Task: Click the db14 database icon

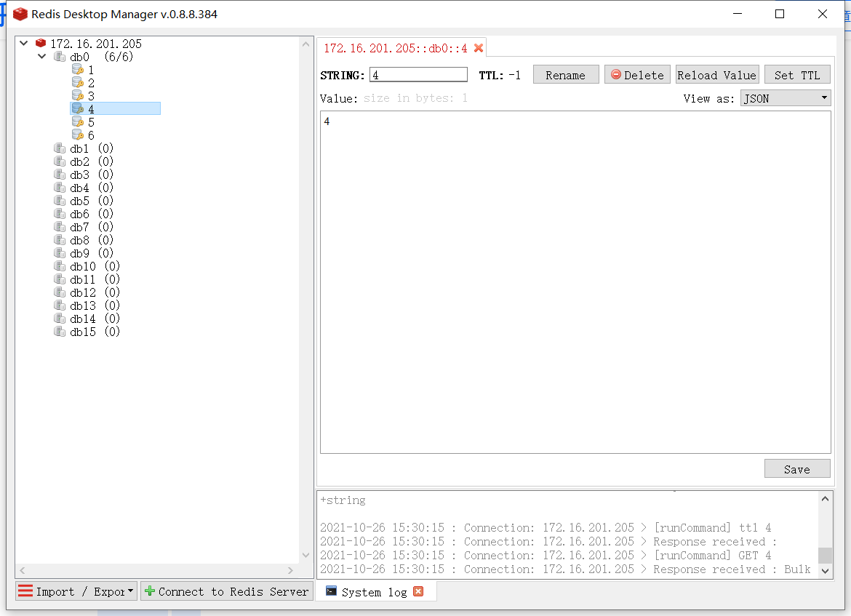Action: coord(60,318)
